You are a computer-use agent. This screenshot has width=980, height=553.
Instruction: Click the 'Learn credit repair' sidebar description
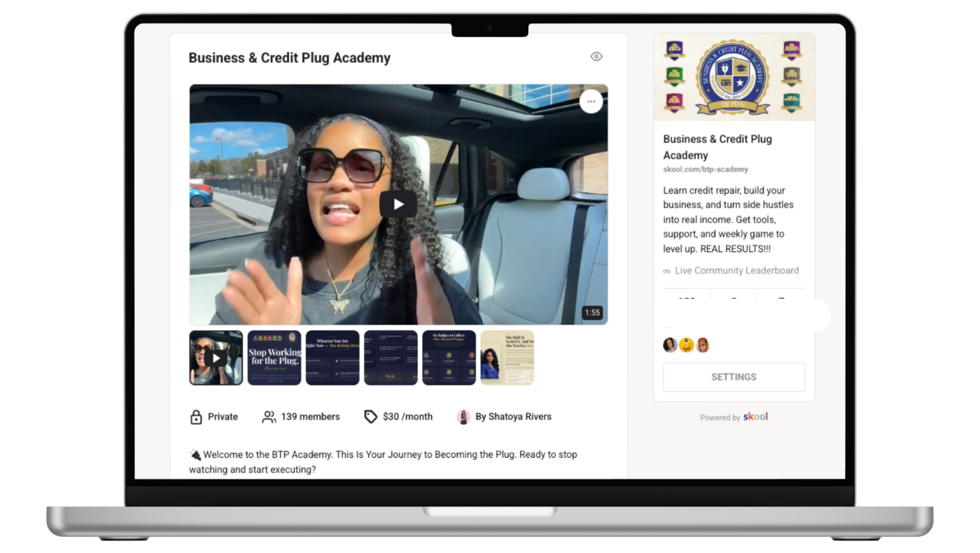point(729,219)
